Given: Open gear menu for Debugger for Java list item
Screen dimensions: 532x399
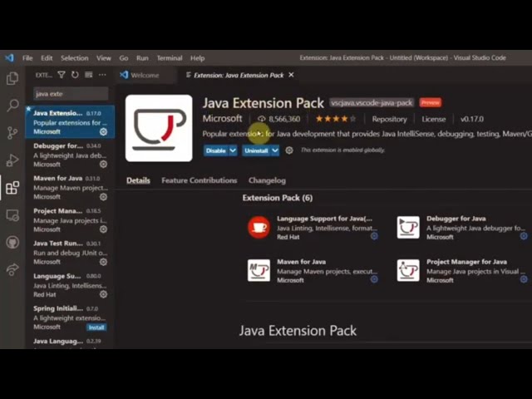Looking at the screenshot, I should click(x=103, y=165).
